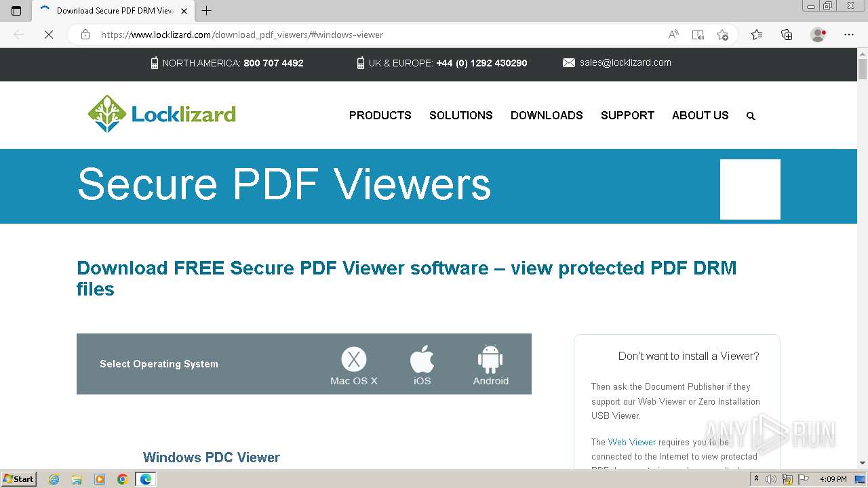Open the 4:09 PM clock
868x488 pixels.
(833, 479)
